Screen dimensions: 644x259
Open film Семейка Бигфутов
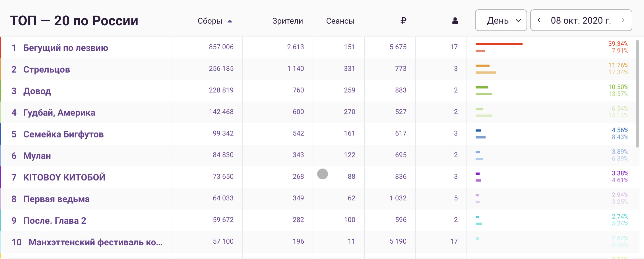[x=63, y=134]
